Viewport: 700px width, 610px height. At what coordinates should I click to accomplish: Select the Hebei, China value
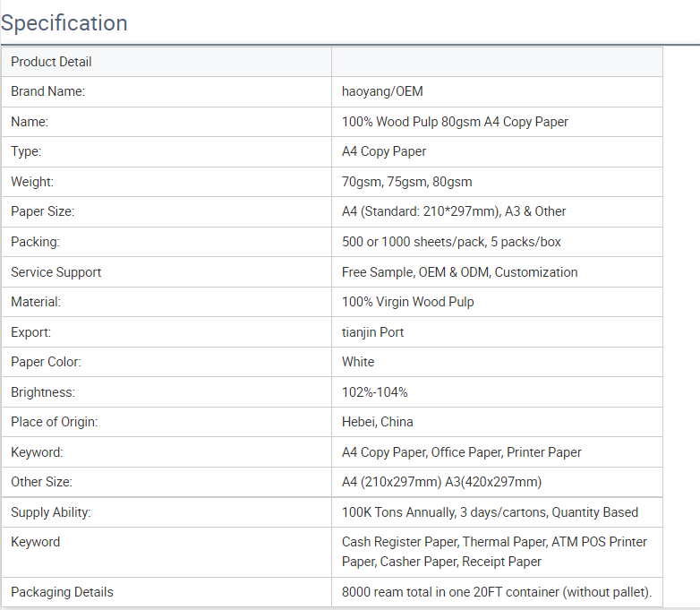coord(377,422)
